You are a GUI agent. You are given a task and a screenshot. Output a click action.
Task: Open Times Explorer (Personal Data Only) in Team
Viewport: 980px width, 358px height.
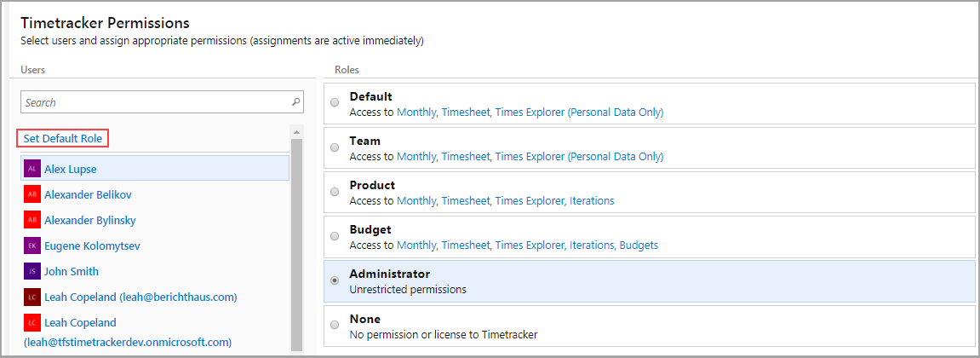pos(579,157)
